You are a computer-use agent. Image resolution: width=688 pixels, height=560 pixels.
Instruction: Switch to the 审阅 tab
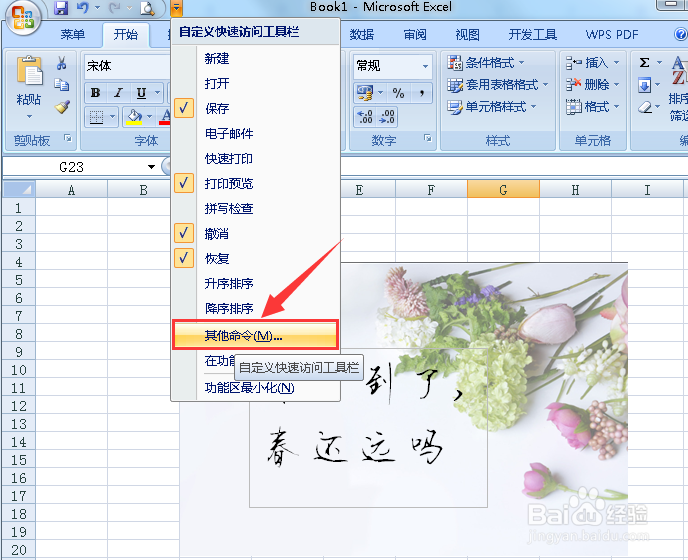(415, 34)
